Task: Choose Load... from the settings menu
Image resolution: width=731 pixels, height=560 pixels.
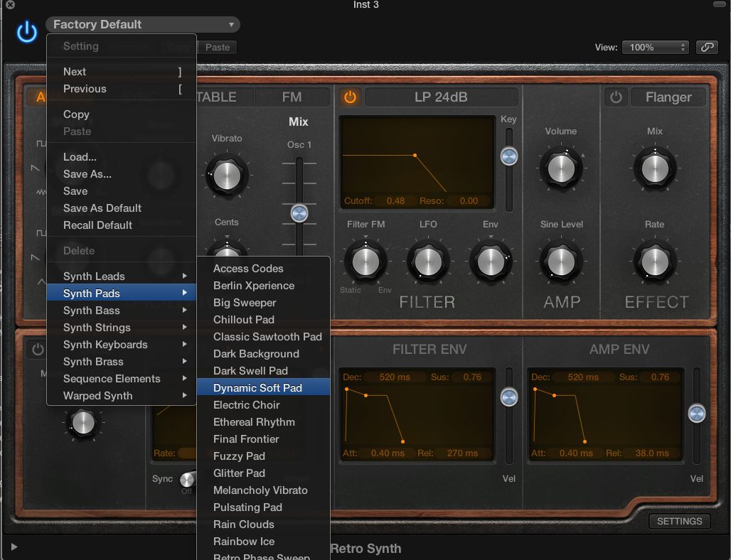Action: (x=122, y=157)
